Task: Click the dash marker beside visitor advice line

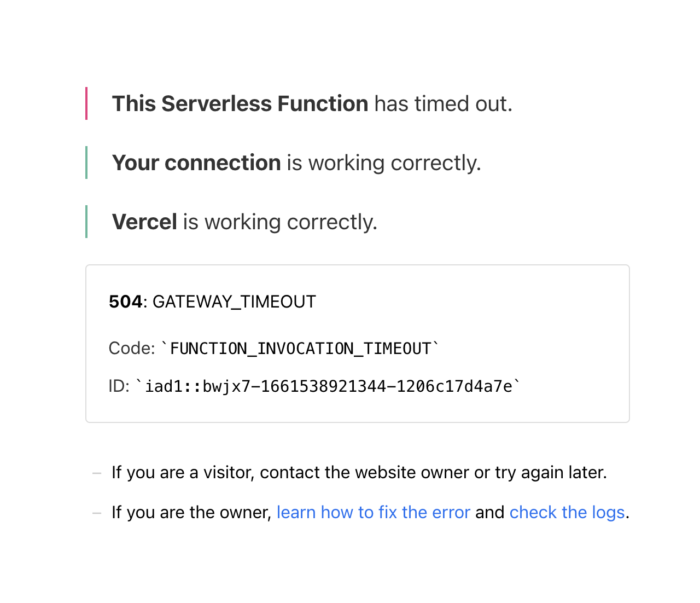Action: tap(97, 473)
